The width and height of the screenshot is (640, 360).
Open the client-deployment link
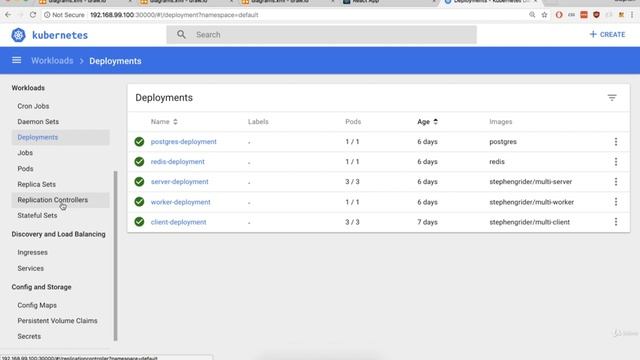(178, 222)
